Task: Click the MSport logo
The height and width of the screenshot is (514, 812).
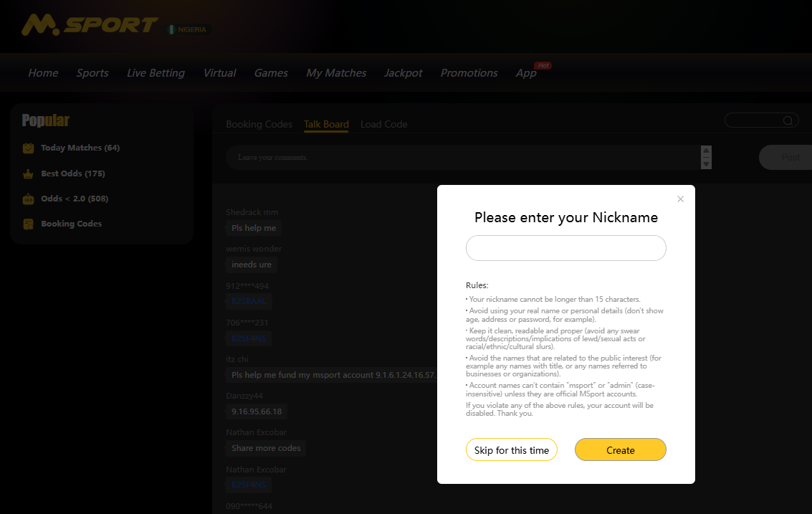Action: pyautogui.click(x=89, y=25)
